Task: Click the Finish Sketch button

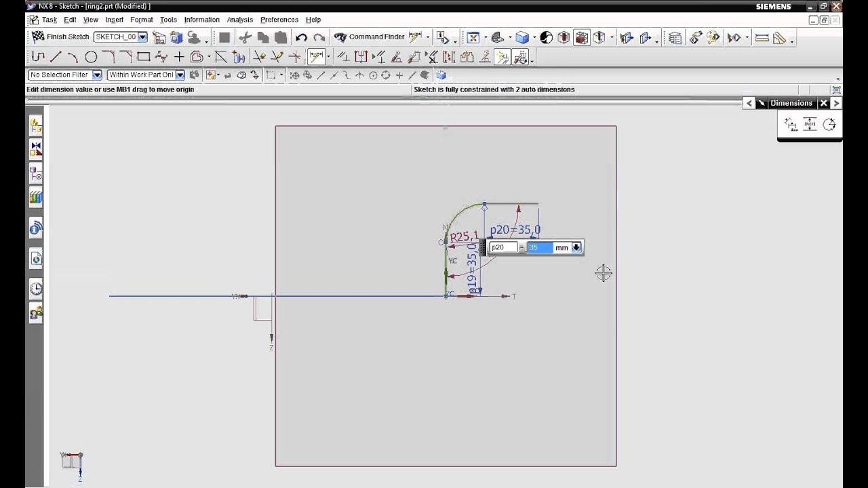Action: (60, 37)
